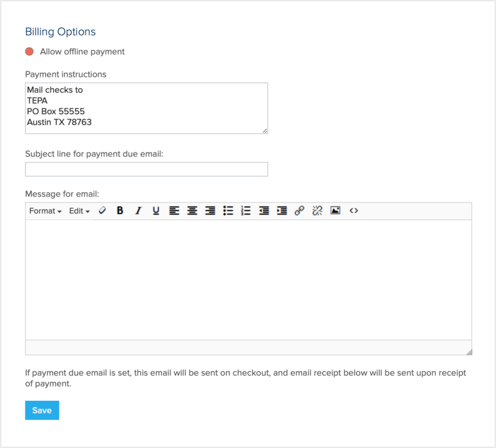Remove link with the unlink icon

(317, 211)
